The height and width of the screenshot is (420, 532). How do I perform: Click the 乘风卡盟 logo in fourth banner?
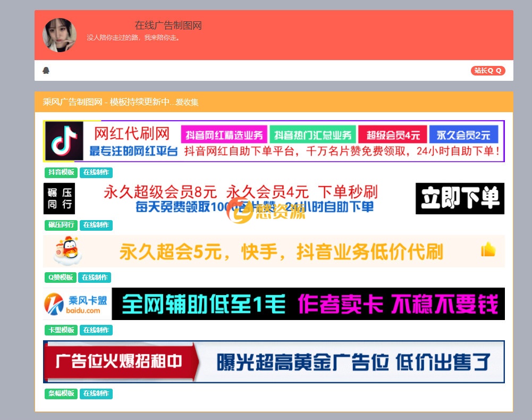pyautogui.click(x=78, y=304)
